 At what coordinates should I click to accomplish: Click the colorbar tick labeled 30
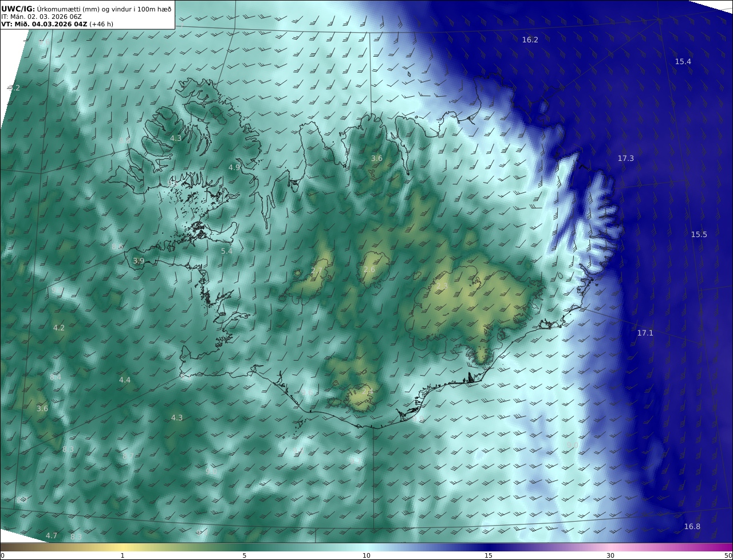point(610,555)
